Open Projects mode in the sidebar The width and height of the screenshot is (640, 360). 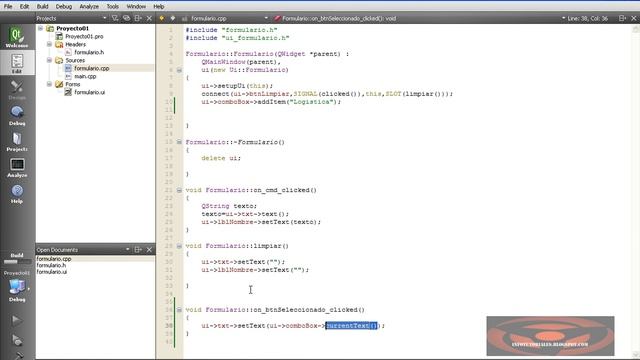point(17,142)
